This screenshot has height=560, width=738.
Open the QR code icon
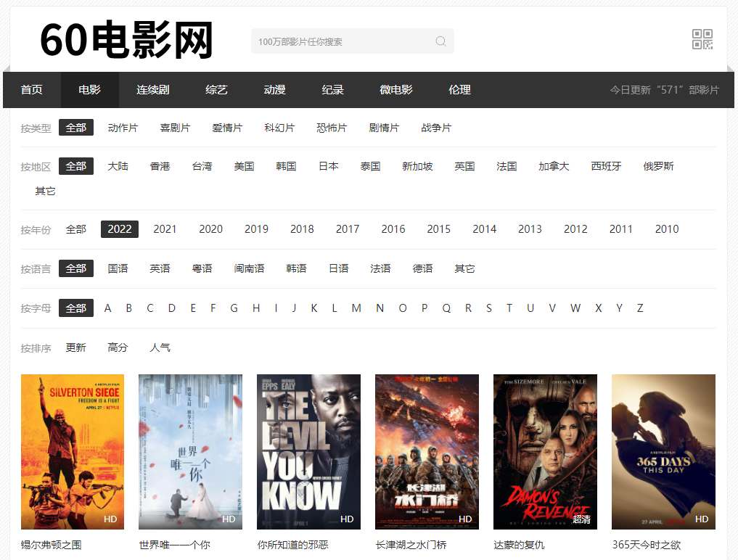pos(702,39)
